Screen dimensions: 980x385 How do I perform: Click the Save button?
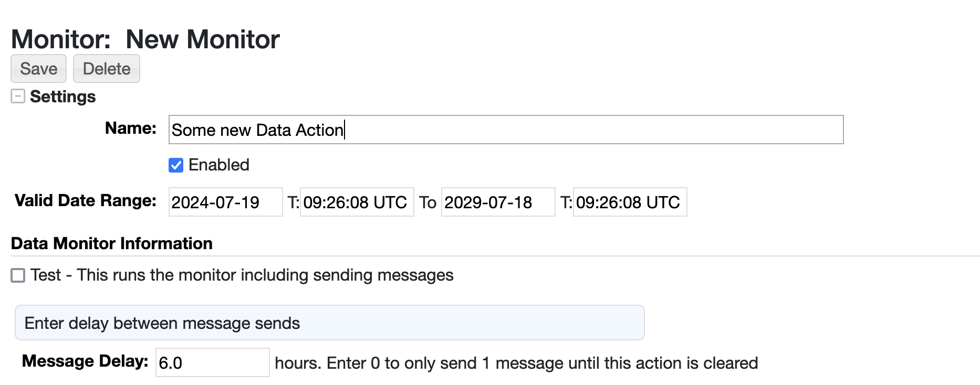(38, 69)
